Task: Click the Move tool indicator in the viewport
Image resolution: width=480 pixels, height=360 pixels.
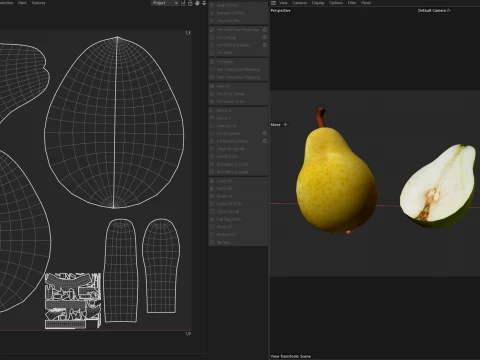Action: click(279, 125)
